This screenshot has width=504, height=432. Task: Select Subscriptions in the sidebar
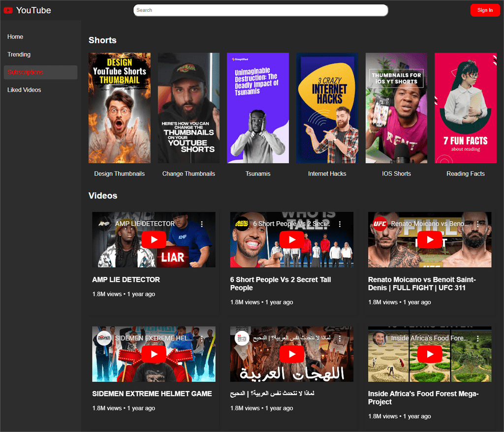[x=40, y=72]
